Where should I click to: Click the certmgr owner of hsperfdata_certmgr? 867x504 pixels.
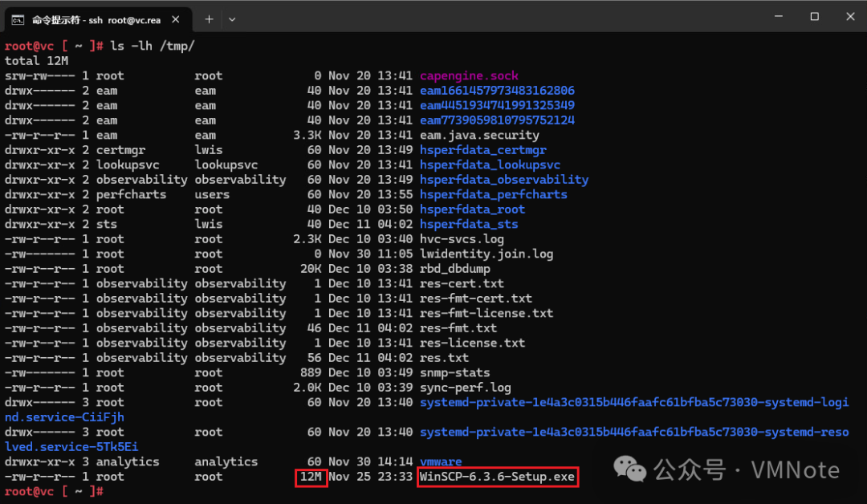(x=120, y=150)
